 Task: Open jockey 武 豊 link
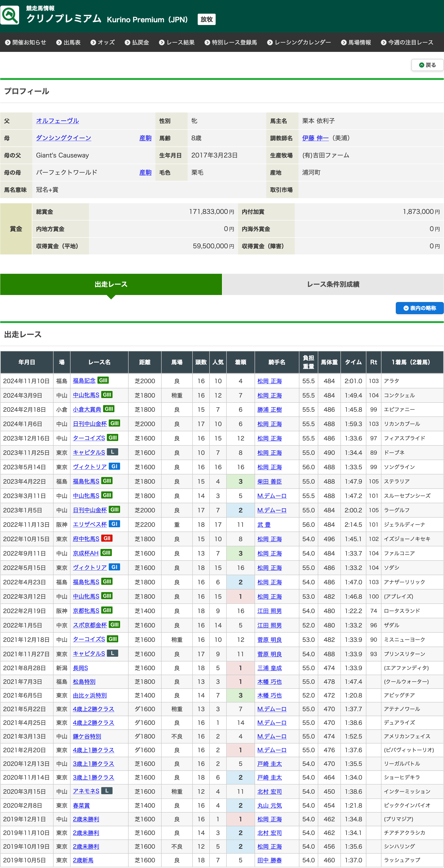coord(264,524)
